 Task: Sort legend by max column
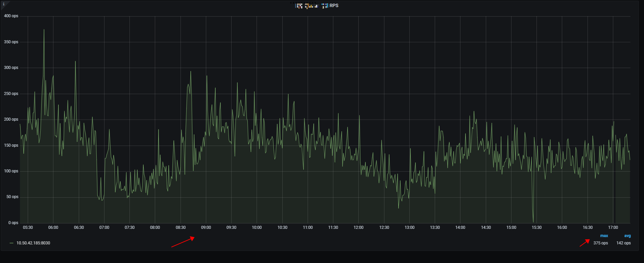(604, 236)
